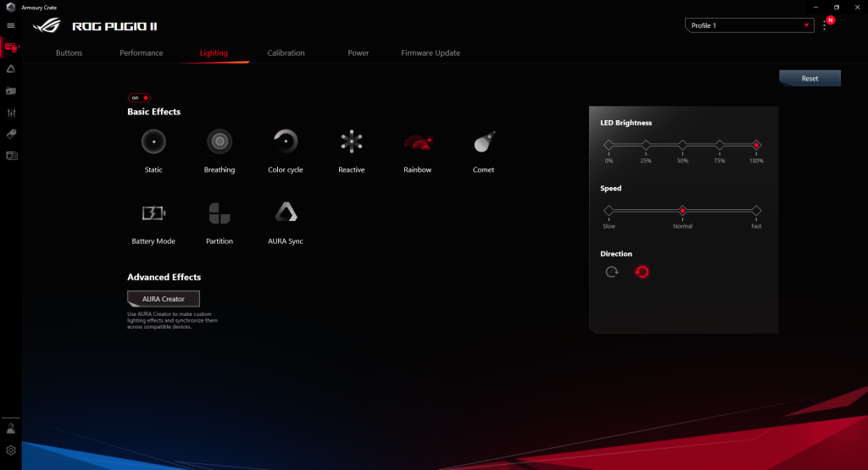
Task: Launch AURA Creator
Action: coord(164,299)
